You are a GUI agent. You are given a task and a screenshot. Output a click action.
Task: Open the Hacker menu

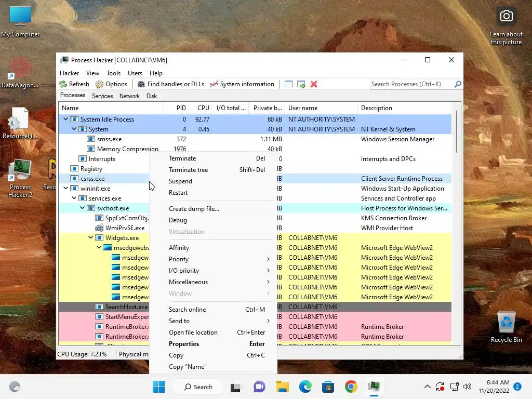[69, 73]
